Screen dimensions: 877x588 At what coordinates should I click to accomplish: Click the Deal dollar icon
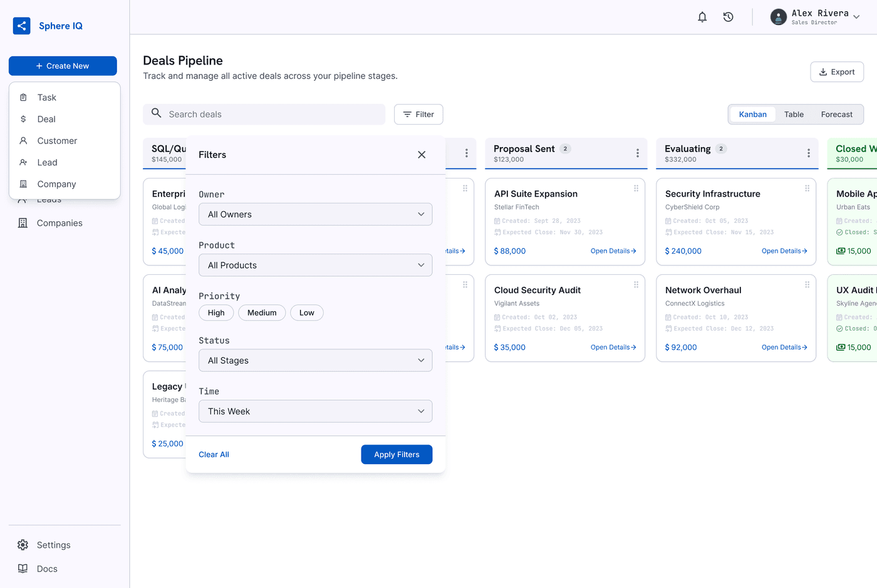pyautogui.click(x=23, y=119)
